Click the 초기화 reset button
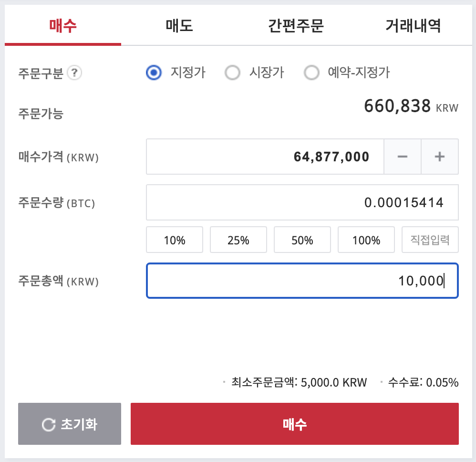476x462 pixels. (x=69, y=423)
